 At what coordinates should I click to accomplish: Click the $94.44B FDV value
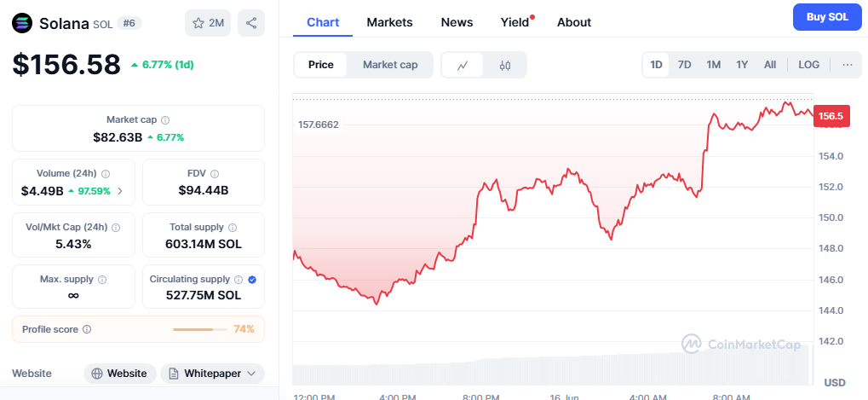[204, 190]
